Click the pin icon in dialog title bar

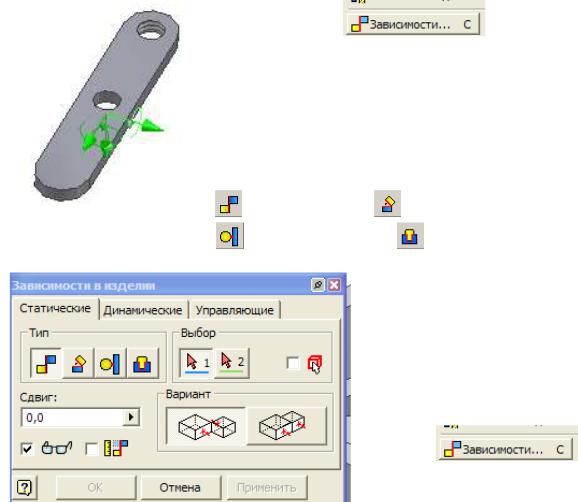pyautogui.click(x=318, y=285)
